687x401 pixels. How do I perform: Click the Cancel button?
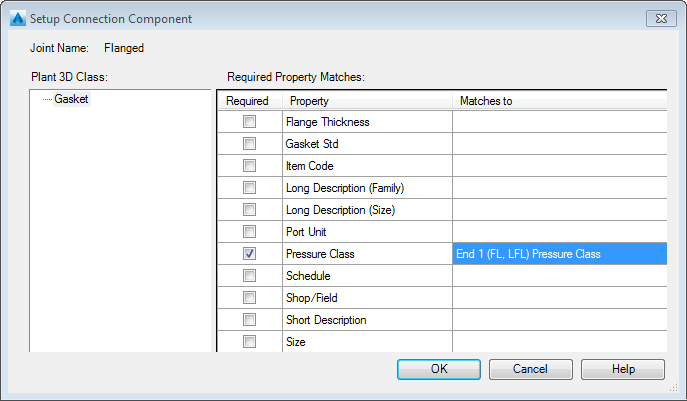click(530, 369)
